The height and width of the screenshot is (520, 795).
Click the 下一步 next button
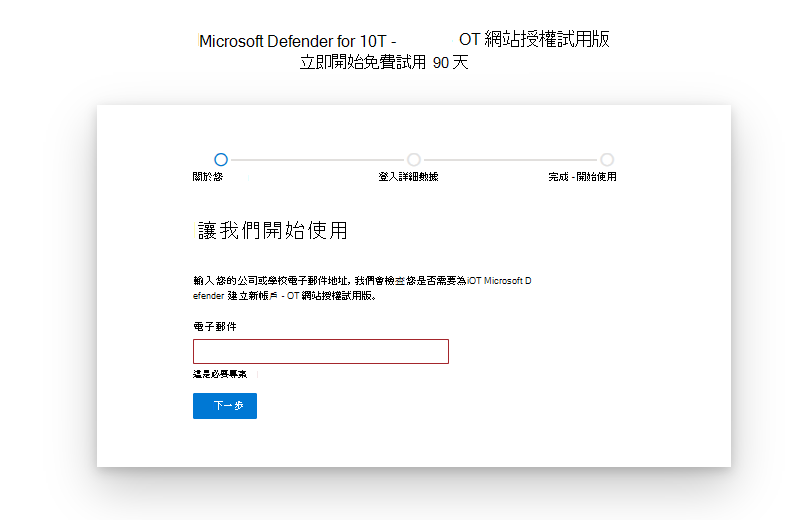pyautogui.click(x=225, y=405)
